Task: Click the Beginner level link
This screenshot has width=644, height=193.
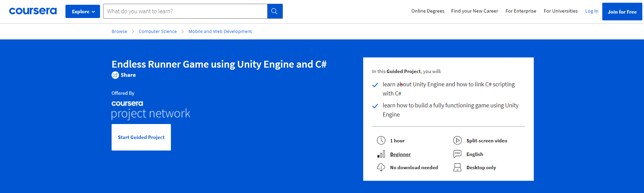Action: coord(400,154)
